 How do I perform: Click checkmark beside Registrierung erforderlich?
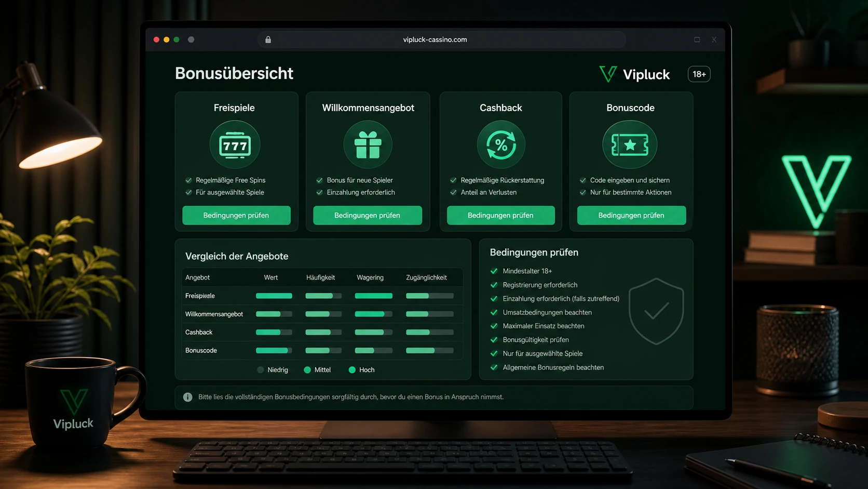[x=494, y=285]
